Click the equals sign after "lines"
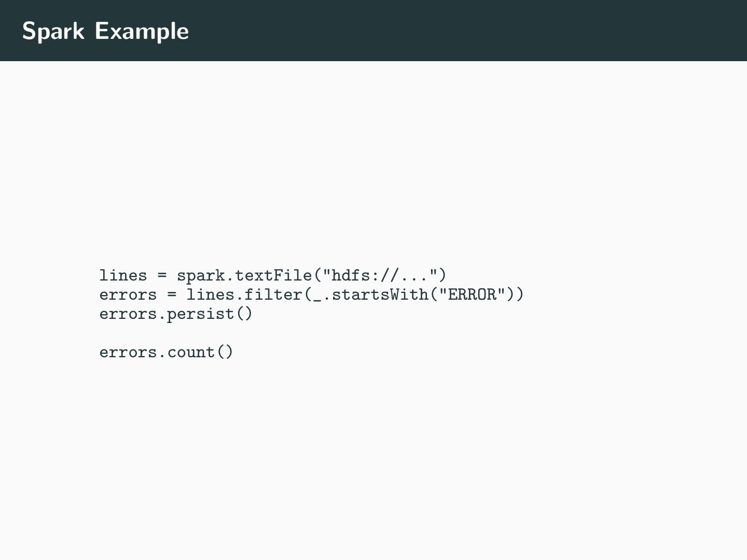This screenshot has height=560, width=747. pyautogui.click(x=162, y=275)
